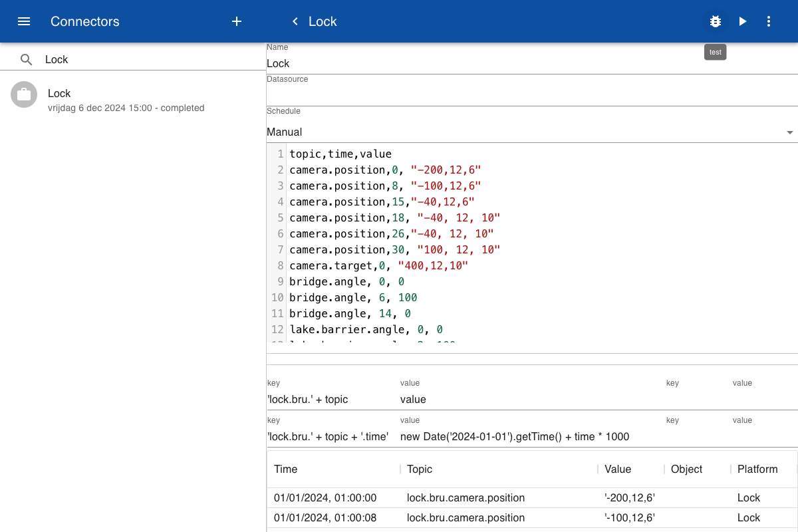The image size is (798, 532).
Task: Sort by the Platform column header
Action: 757,469
